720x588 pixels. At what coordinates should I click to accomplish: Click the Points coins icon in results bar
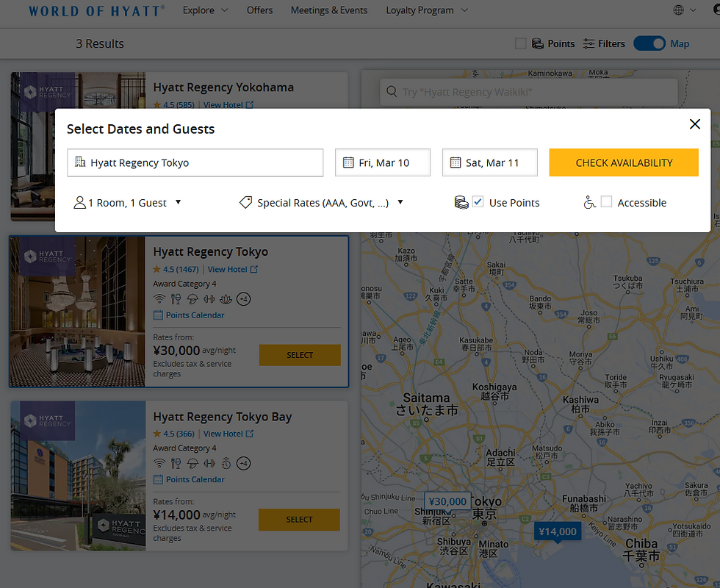(537, 43)
